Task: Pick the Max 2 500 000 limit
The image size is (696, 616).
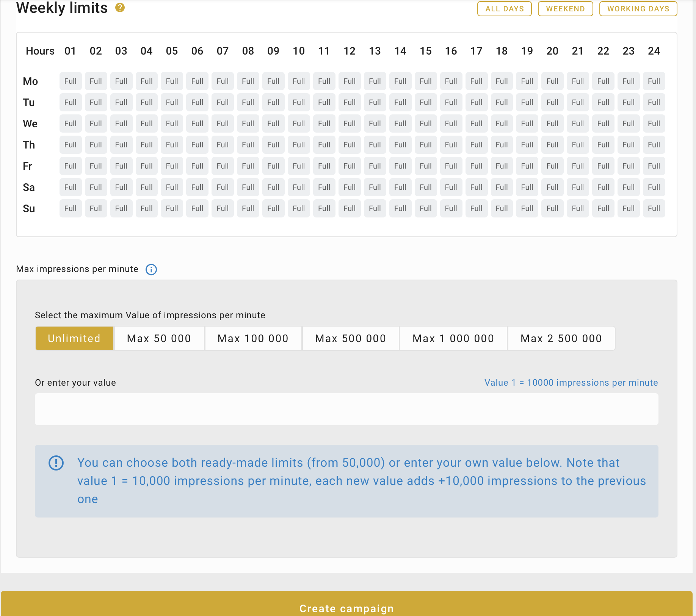Action: coord(561,338)
